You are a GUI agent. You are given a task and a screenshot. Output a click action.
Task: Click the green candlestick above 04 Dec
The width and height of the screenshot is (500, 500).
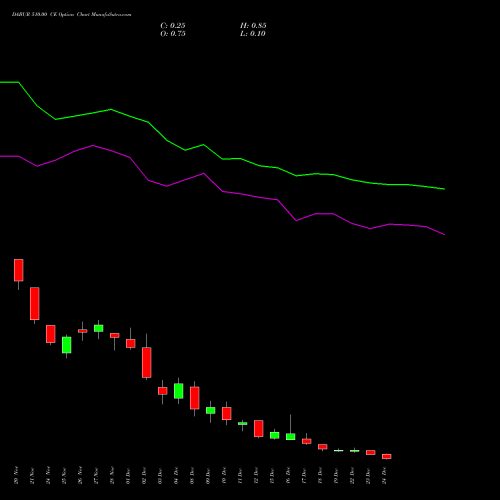click(179, 391)
